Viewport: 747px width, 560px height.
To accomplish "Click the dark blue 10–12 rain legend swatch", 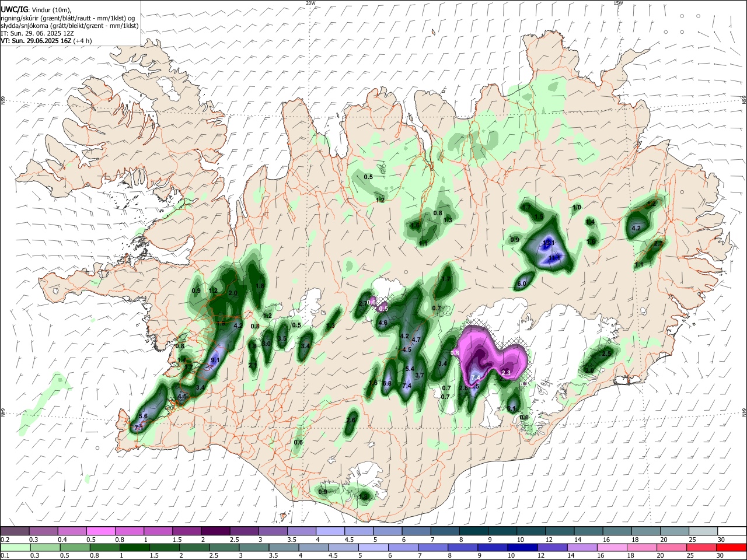I will coord(522,548).
